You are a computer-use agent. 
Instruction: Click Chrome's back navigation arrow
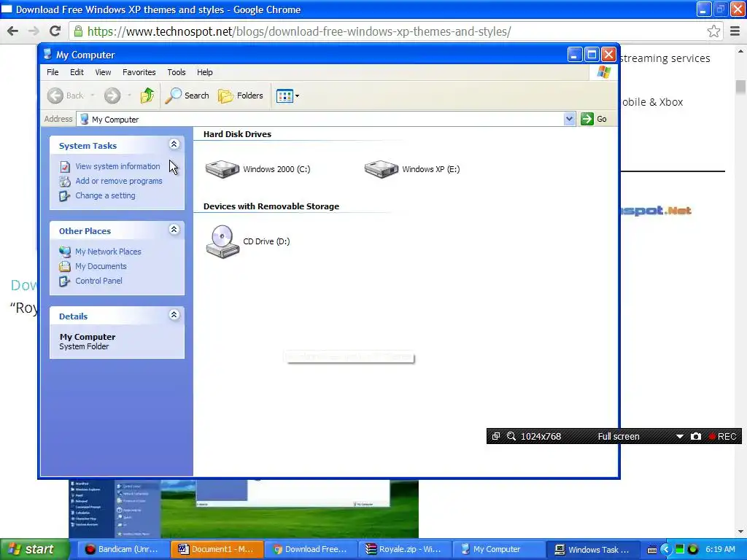13,31
